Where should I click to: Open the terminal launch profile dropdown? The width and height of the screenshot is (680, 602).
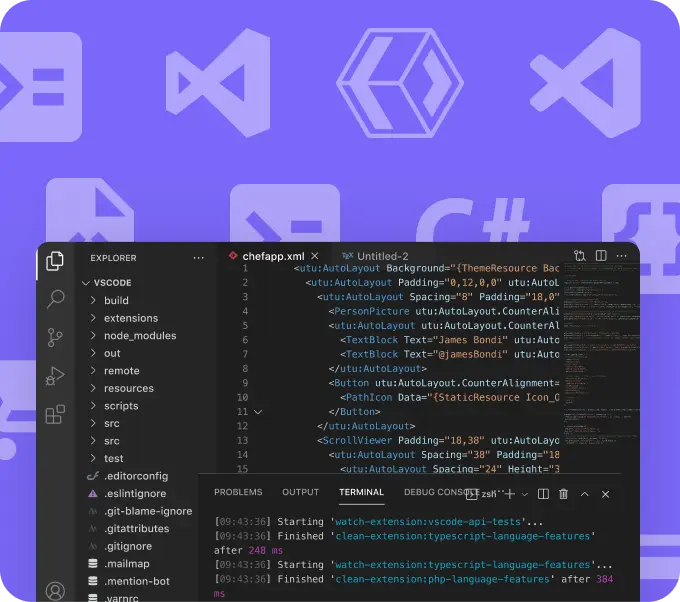pos(525,494)
